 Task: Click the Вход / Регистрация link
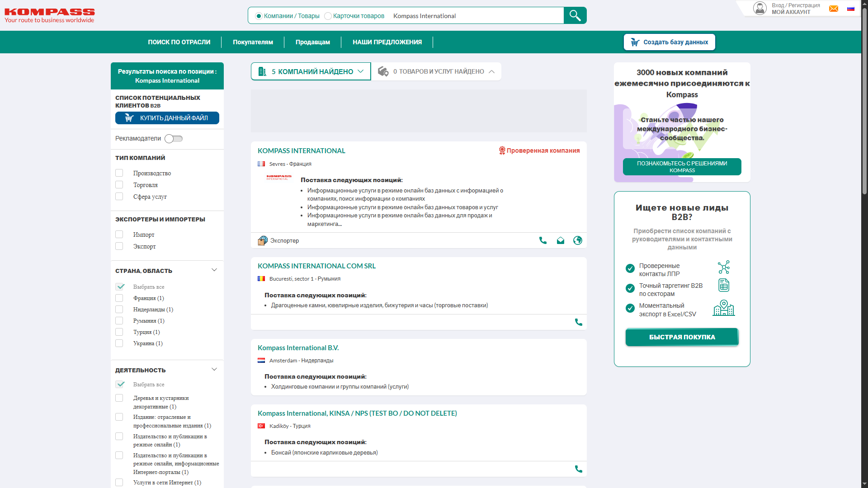click(x=796, y=5)
